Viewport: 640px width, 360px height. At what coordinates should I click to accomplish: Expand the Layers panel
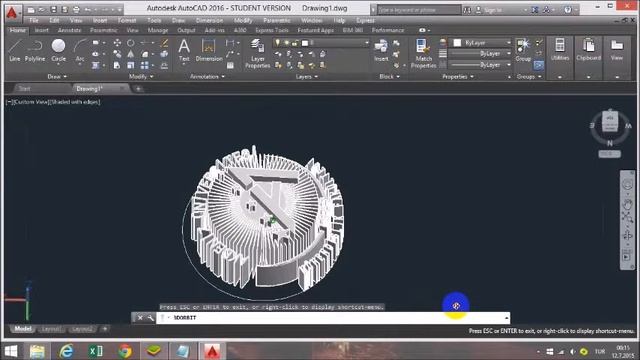point(307,76)
